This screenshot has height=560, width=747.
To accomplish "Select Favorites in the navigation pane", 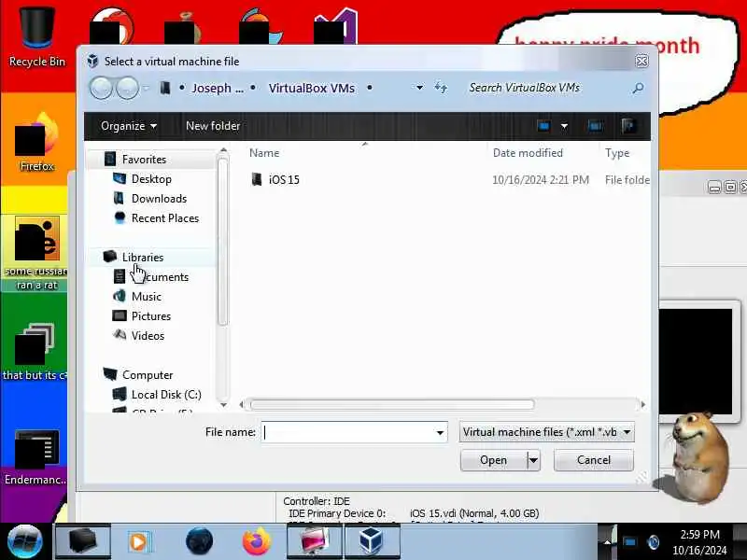I will (x=144, y=160).
